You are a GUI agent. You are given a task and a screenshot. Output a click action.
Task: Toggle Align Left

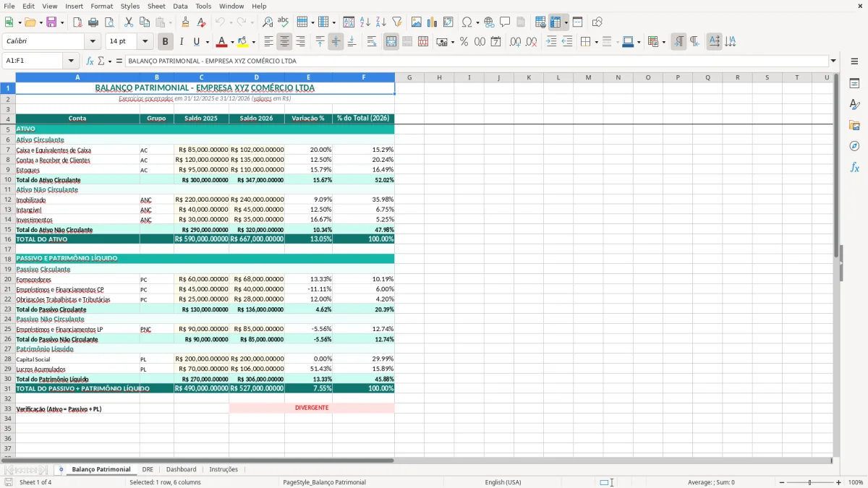click(268, 42)
